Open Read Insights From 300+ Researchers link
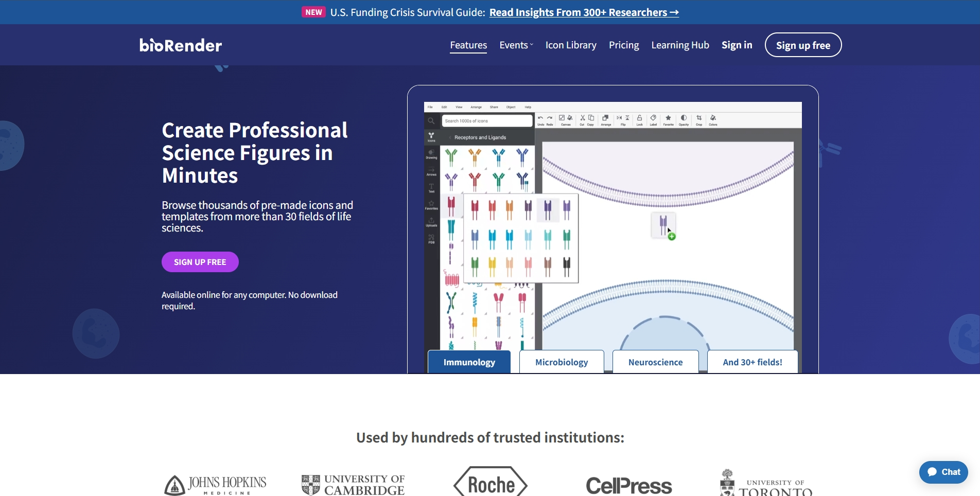Screen dimensions: 980x496 pos(584,12)
